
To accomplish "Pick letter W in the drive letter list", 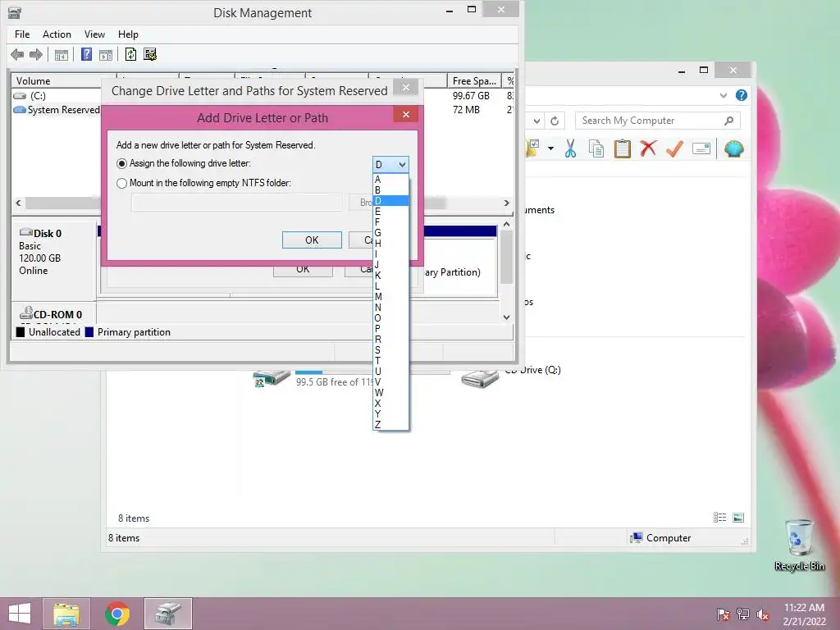I will click(390, 393).
